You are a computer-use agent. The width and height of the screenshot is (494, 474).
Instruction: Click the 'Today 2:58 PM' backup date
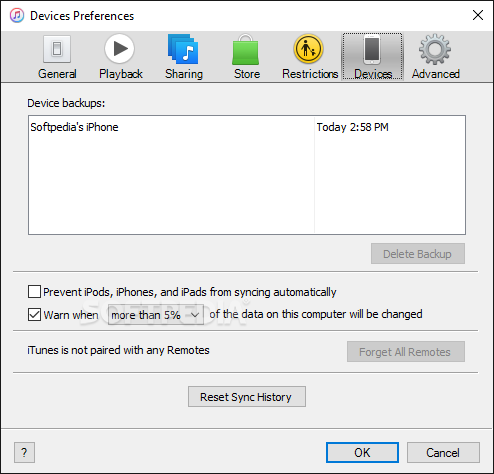pyautogui.click(x=352, y=127)
